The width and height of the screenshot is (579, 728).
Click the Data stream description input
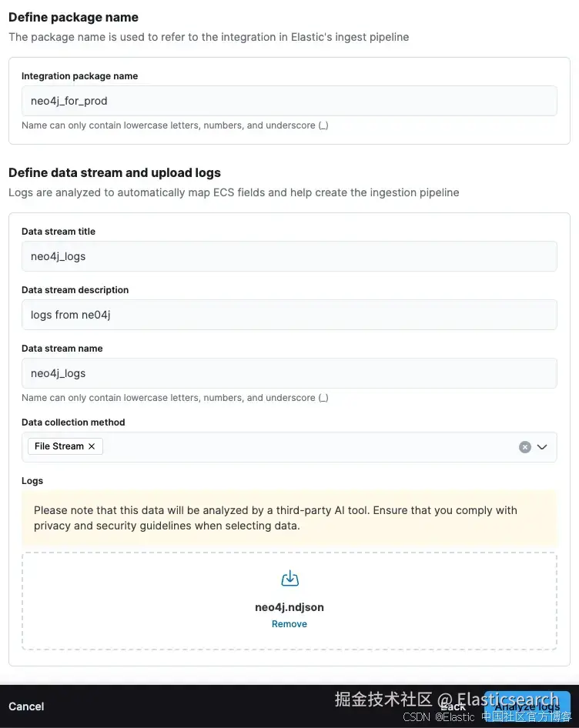(x=289, y=315)
